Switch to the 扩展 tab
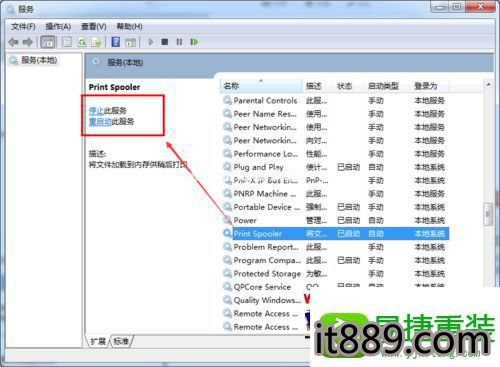The width and height of the screenshot is (500, 367). (98, 341)
